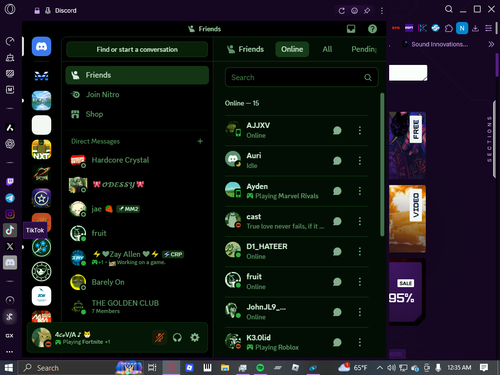This screenshot has height=375, width=500.
Task: Message AJJXV using the chat bubble icon
Action: pyautogui.click(x=337, y=130)
